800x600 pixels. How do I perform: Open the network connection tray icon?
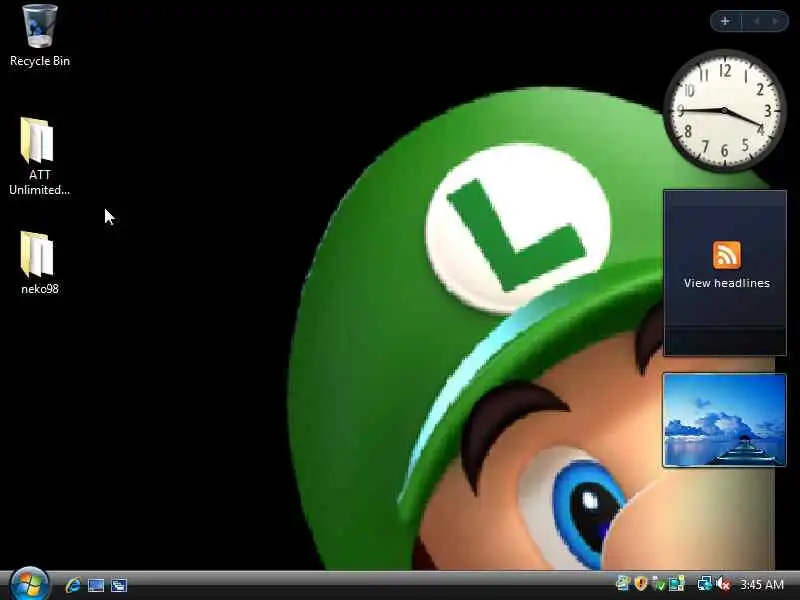tap(705, 584)
